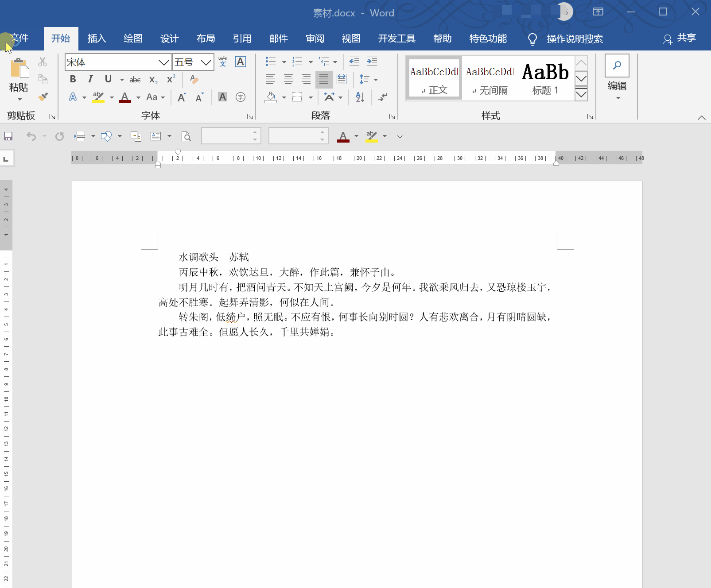Expand the Bullets list dropdown arrow
The width and height of the screenshot is (711, 588).
pyautogui.click(x=284, y=62)
